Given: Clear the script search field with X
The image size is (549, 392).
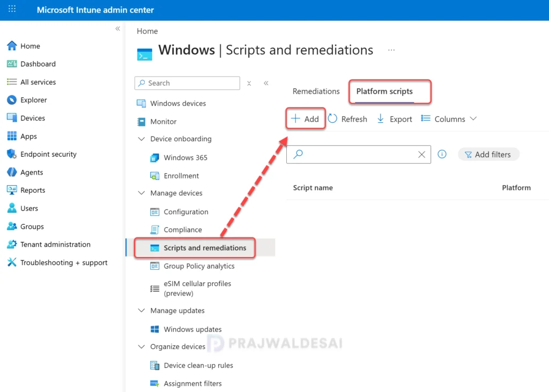Looking at the screenshot, I should (x=421, y=154).
